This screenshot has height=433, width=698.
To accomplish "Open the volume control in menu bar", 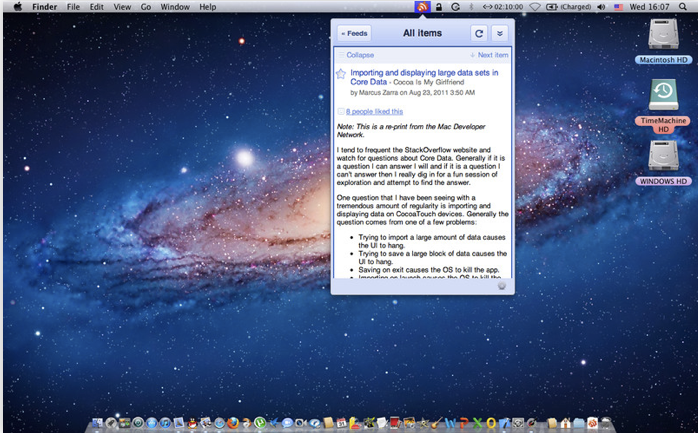I will 601,7.
